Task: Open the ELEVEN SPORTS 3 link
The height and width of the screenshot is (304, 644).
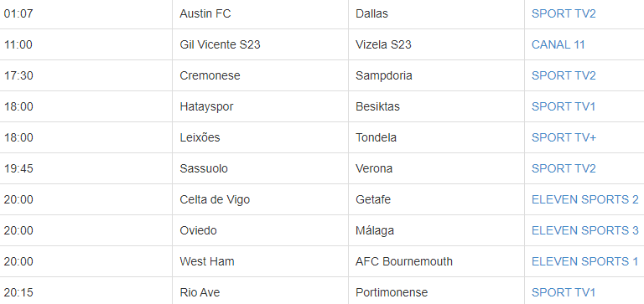Action: pos(584,230)
